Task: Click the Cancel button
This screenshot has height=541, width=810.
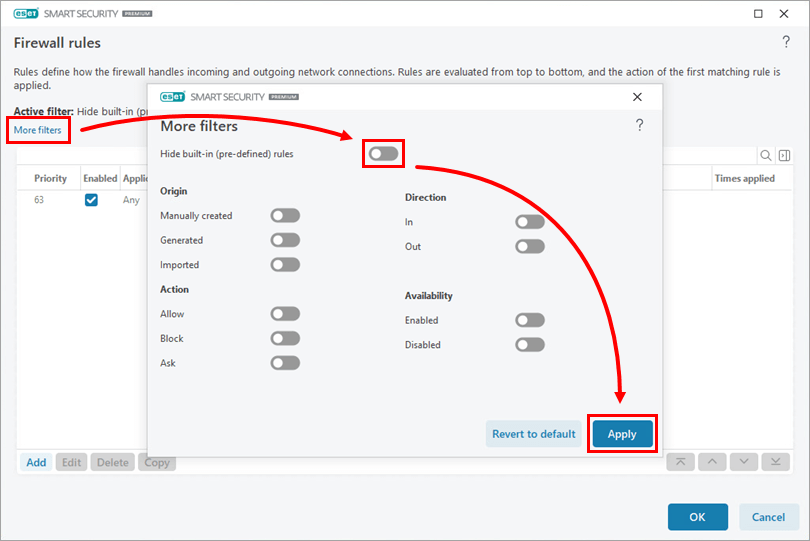Action: click(768, 517)
